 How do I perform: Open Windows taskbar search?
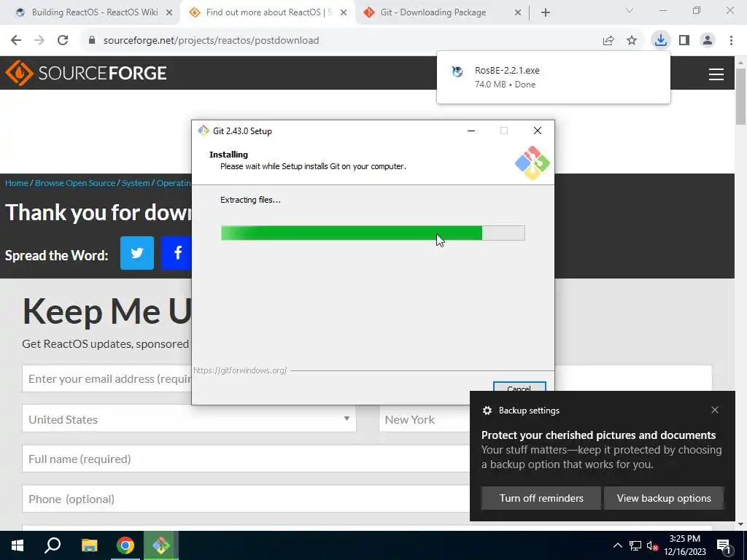[x=53, y=545]
